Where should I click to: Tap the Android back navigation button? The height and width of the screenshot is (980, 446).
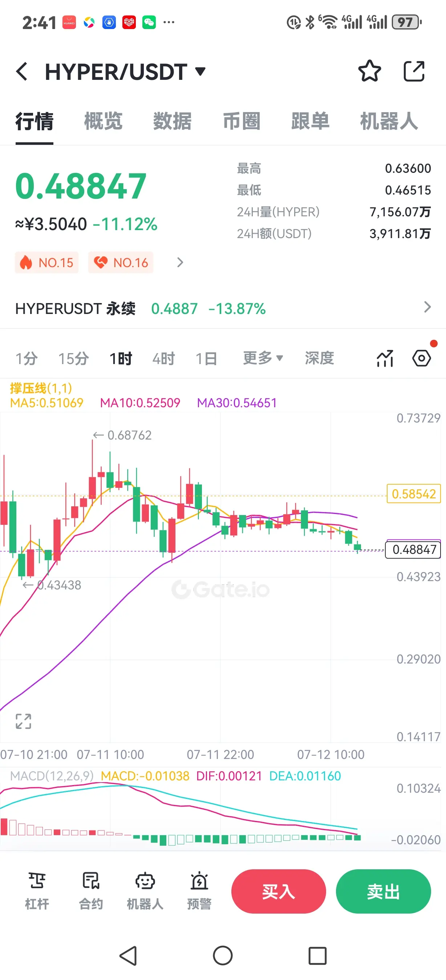pyautogui.click(x=128, y=956)
